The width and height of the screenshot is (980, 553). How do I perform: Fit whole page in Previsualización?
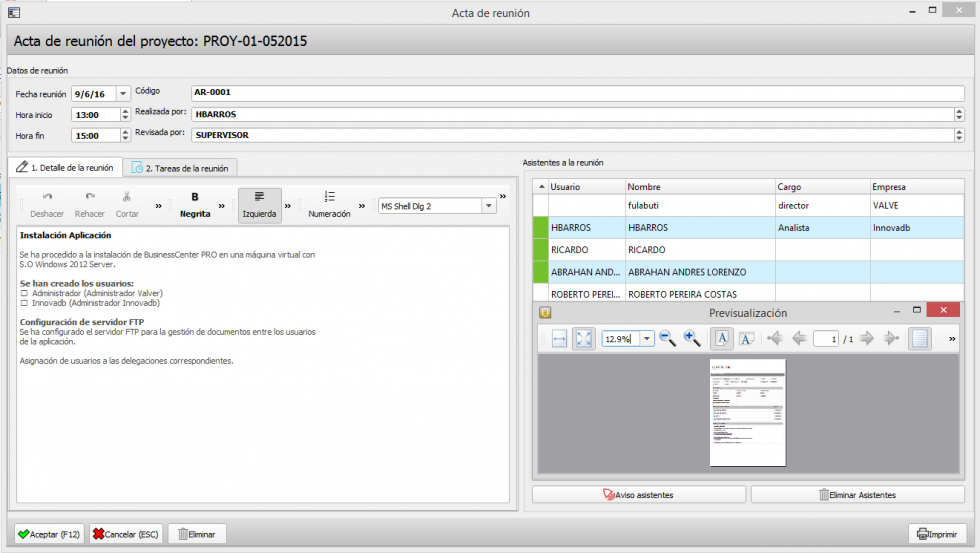coord(584,339)
